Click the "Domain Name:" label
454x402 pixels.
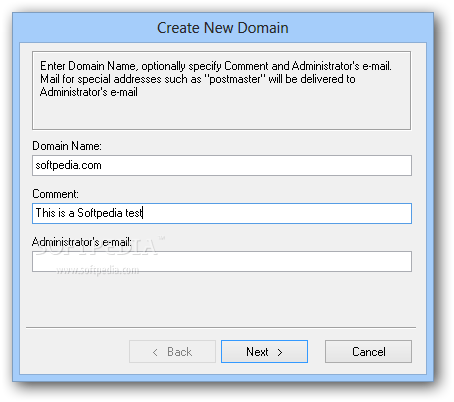[x=67, y=146]
